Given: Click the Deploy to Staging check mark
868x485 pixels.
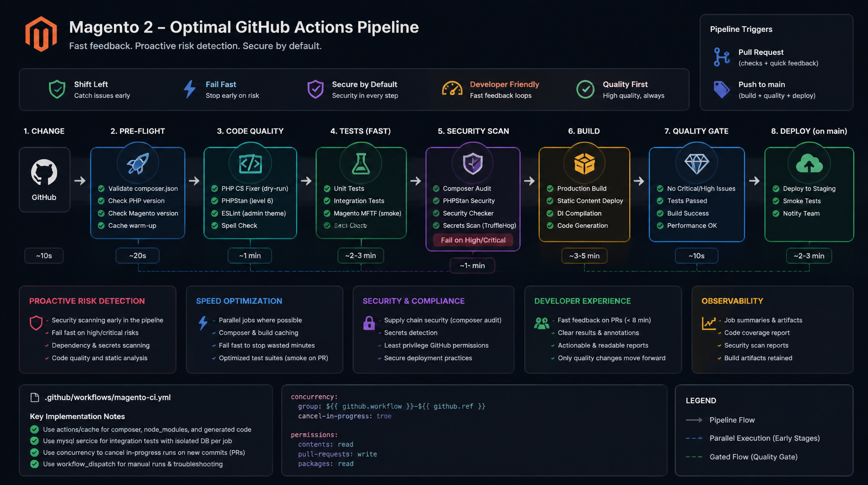Looking at the screenshot, I should pos(776,189).
